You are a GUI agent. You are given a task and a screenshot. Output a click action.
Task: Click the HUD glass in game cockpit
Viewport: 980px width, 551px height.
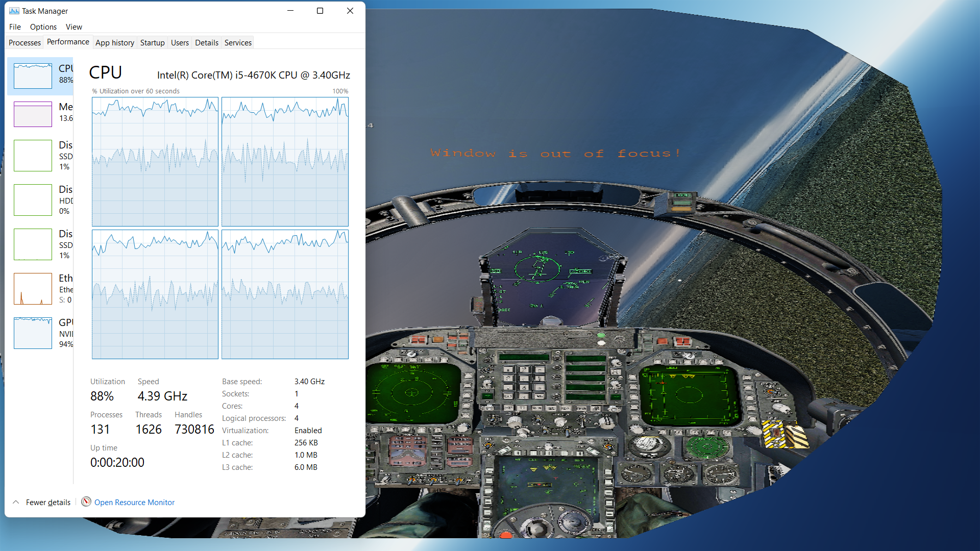(x=551, y=278)
